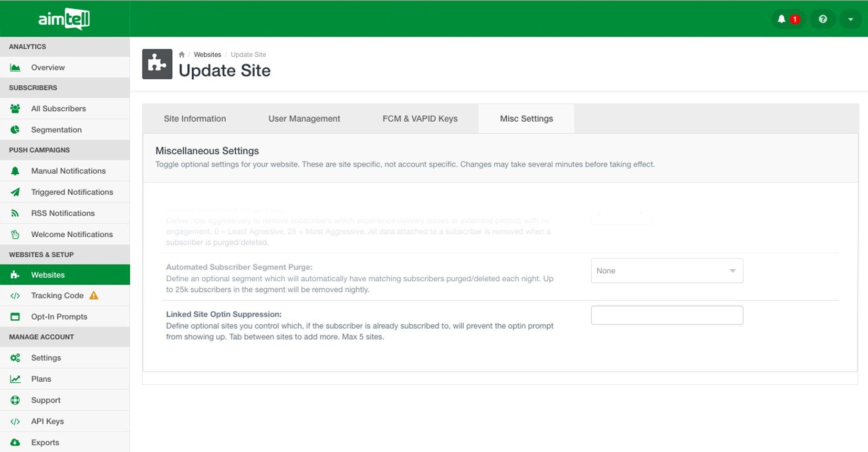Click the Exports cloud download icon
Image resolution: width=868 pixels, height=452 pixels.
(15, 443)
